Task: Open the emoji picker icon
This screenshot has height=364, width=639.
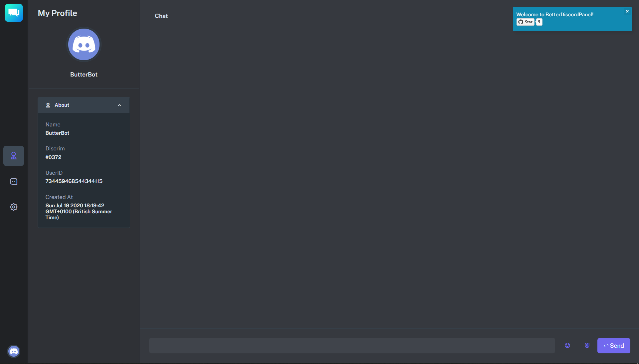Action: point(567,345)
